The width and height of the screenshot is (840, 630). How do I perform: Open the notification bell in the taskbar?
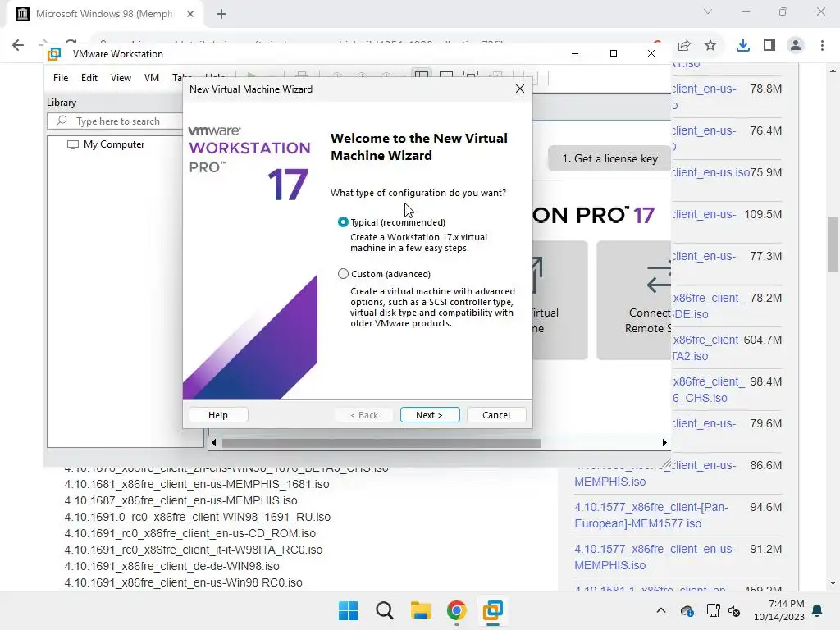point(818,610)
